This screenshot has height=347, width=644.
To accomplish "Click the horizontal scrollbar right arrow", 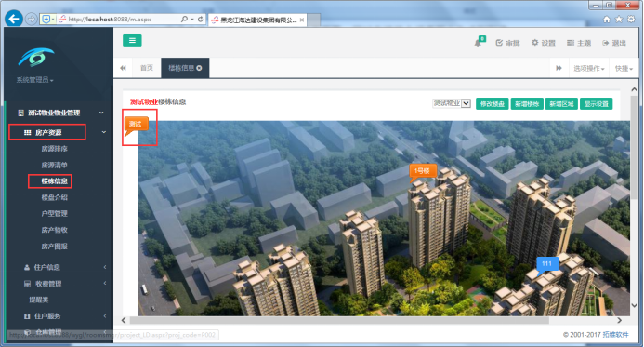I will click(619, 320).
